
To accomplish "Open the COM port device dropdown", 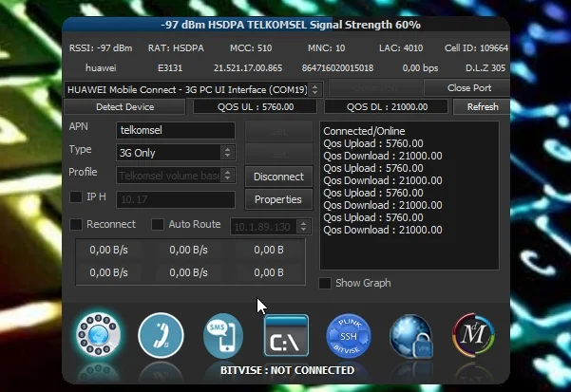I will tap(194, 89).
